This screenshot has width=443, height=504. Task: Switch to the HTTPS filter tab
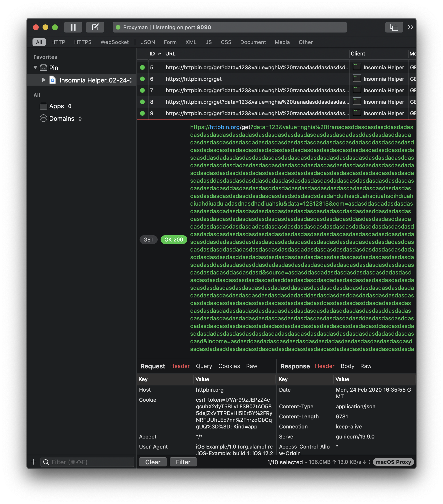coord(82,42)
